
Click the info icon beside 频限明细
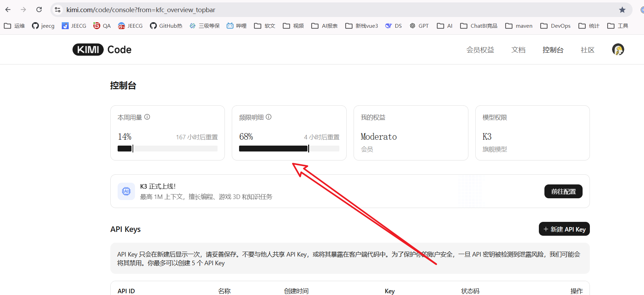[x=269, y=117]
